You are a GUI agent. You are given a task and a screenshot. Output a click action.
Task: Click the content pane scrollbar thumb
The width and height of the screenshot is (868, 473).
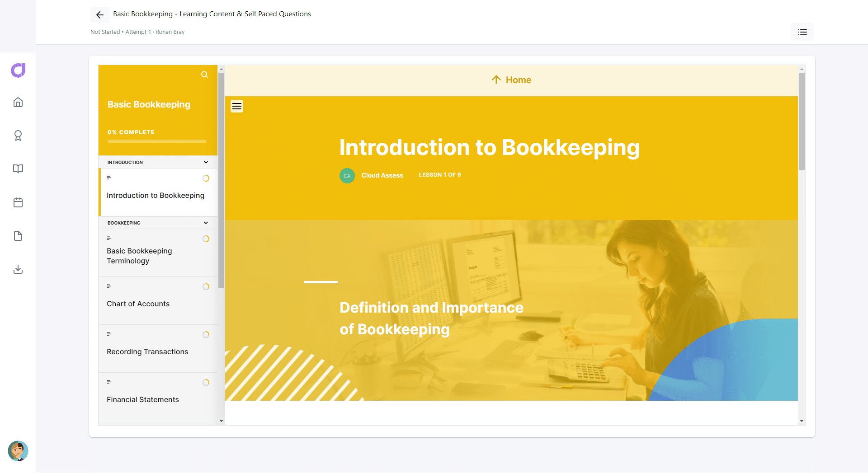(x=802, y=122)
